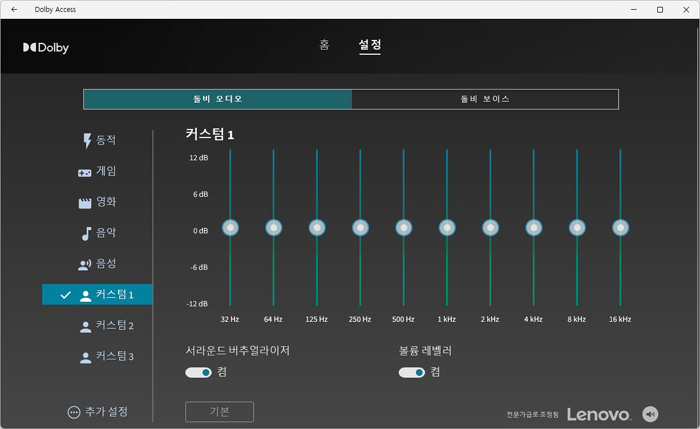Click the 16 kHz equalizer slider knob
The height and width of the screenshot is (429, 700).
point(620,228)
